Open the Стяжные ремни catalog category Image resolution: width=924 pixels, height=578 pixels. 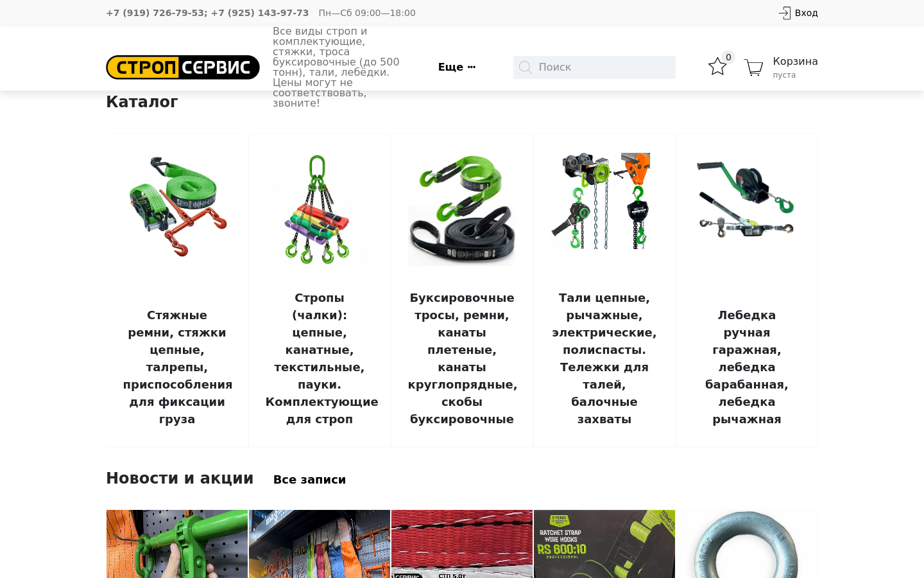177,367
